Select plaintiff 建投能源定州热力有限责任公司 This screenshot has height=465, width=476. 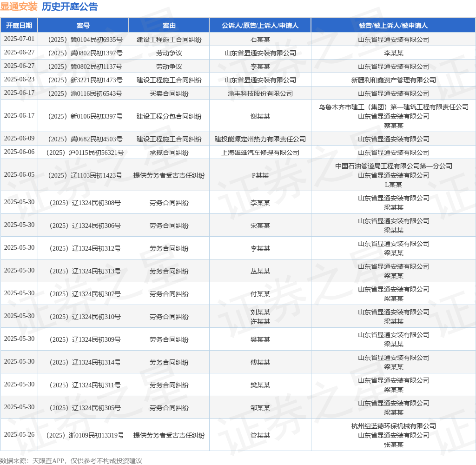260,139
